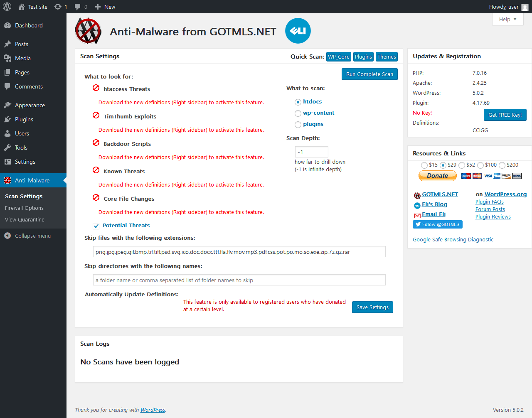
Task: Go to Scan Settings submenu
Action: point(24,196)
